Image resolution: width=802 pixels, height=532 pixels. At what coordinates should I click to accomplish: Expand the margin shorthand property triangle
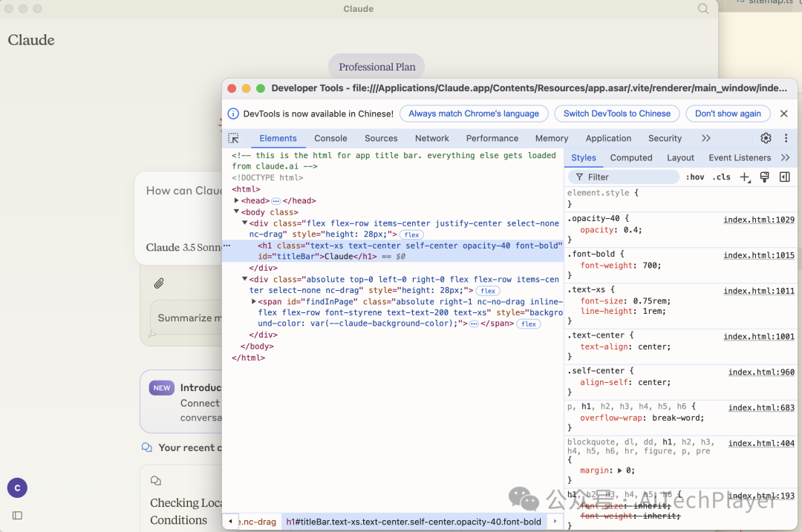click(x=619, y=470)
